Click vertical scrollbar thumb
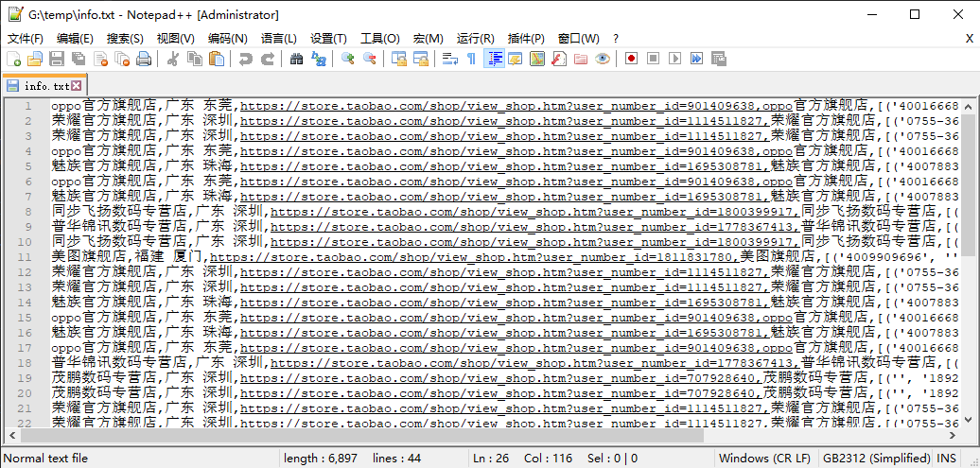 [x=966, y=185]
